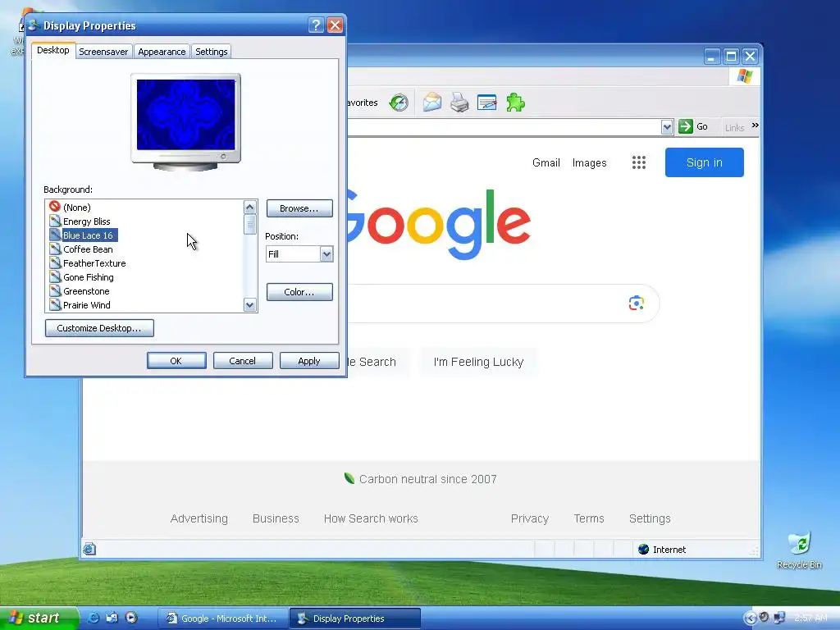
Task: Click the Help question mark in Display Properties
Action: point(316,25)
